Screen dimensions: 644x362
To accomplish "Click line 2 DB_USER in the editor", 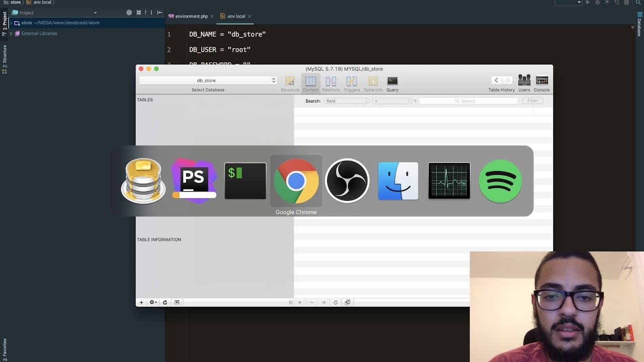I will (x=220, y=50).
